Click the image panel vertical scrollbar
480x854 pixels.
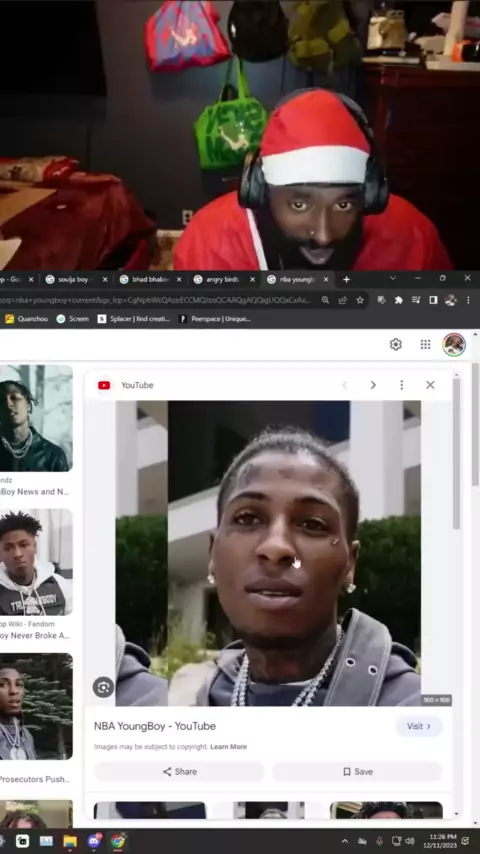pos(457,452)
